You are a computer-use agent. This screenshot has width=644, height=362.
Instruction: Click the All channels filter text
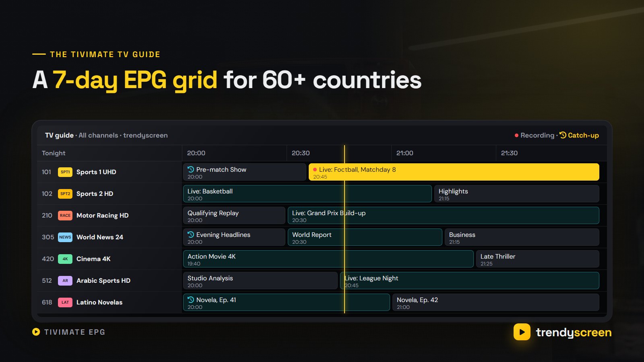pos(98,136)
